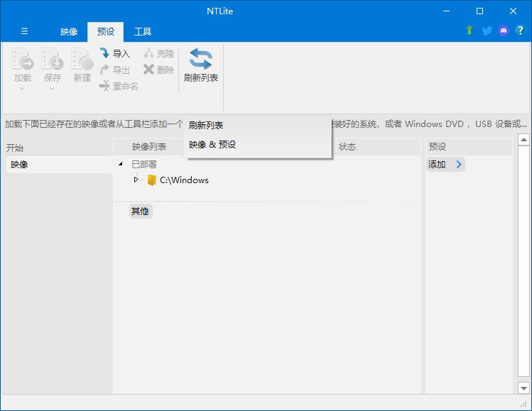Viewport: 532px width, 411px height.
Task: Open dropdown arrow under 保存
Action: pos(52,89)
